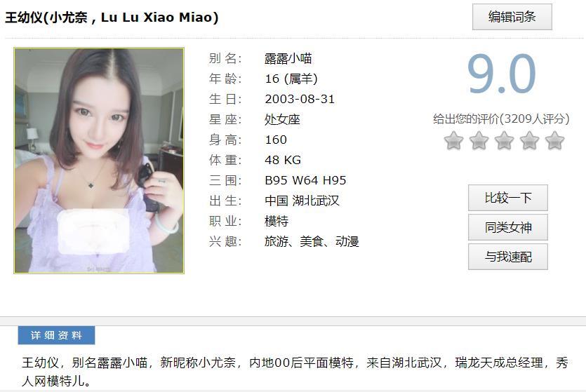Click the 旅游、美食、动漫 interests value
586x392 pixels.
312,241
